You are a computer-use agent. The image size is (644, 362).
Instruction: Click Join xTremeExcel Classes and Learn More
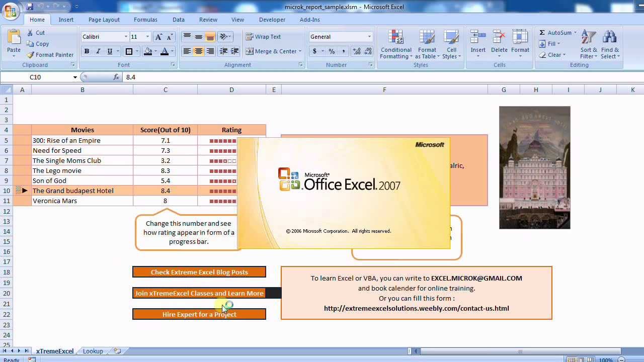199,293
